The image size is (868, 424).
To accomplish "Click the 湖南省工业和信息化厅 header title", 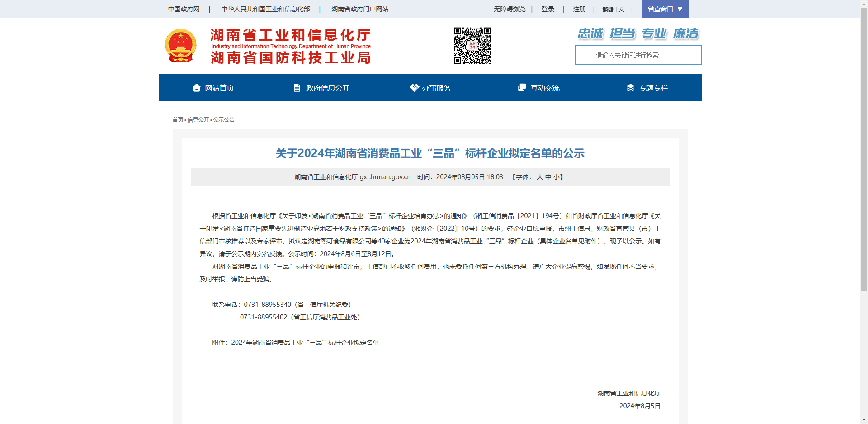I will click(x=290, y=35).
